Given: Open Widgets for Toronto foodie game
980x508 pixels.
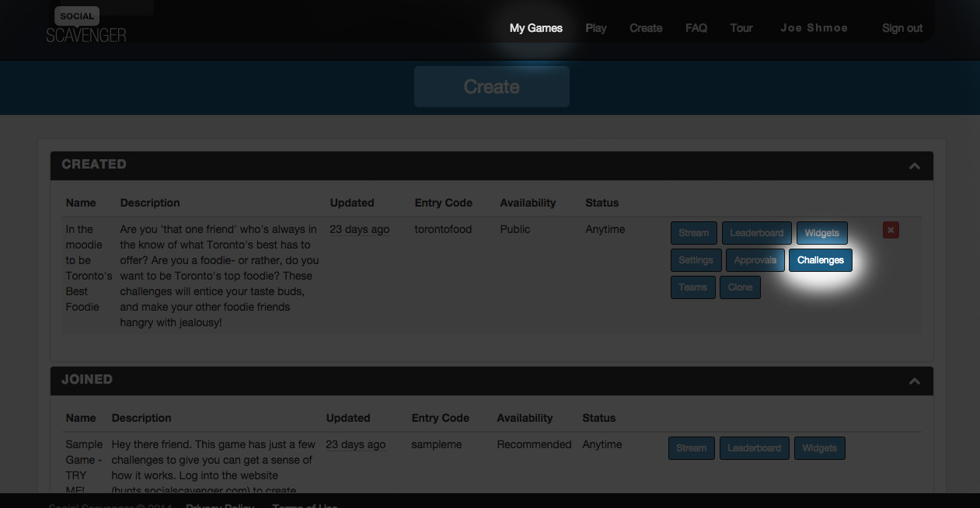Looking at the screenshot, I should pyautogui.click(x=821, y=233).
